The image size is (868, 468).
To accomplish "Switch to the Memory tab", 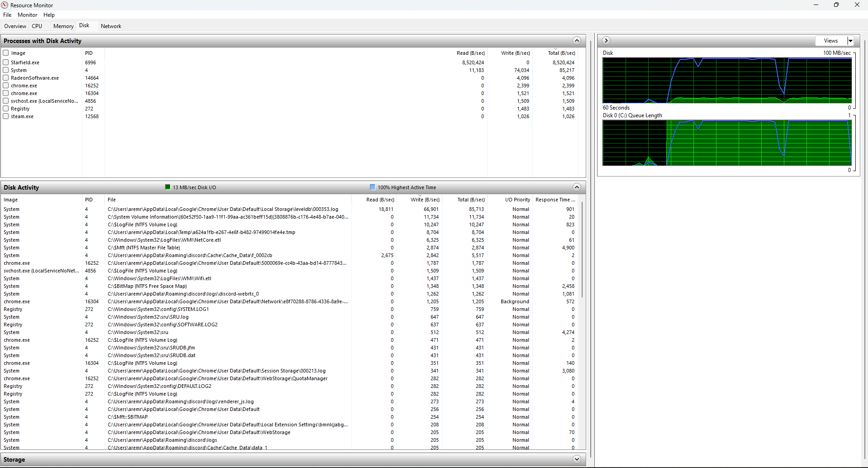I will (x=63, y=26).
